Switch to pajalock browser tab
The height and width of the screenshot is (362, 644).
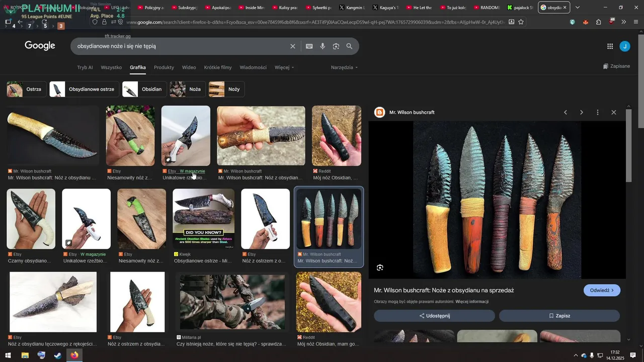click(520, 8)
